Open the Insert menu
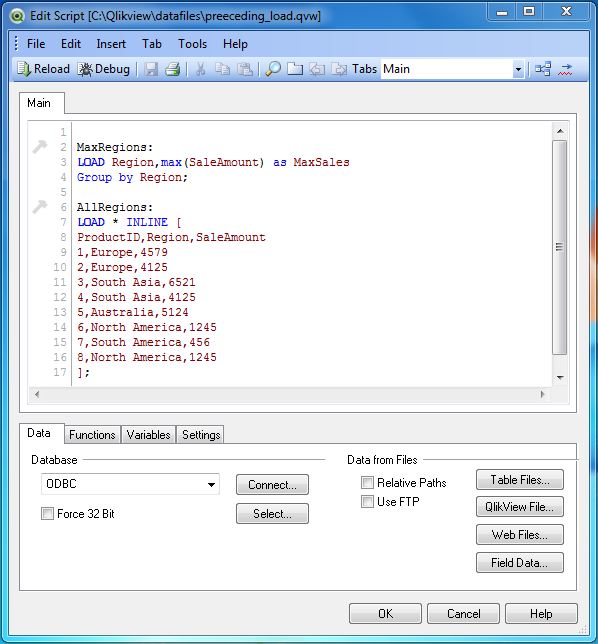598x644 pixels. click(111, 44)
